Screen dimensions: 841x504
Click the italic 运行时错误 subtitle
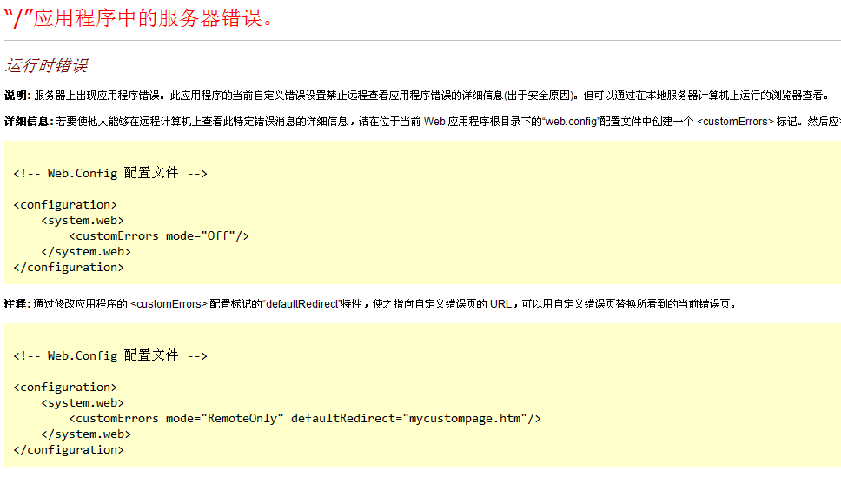point(46,66)
